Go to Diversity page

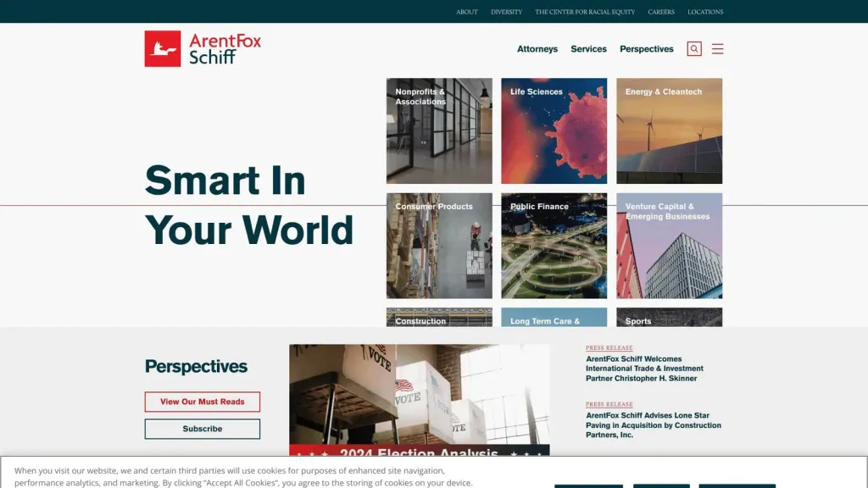[x=506, y=12]
